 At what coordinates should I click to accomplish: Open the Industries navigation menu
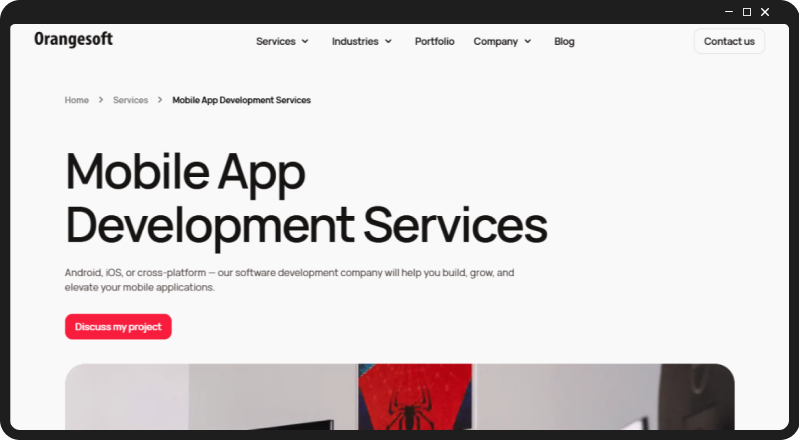pos(355,42)
